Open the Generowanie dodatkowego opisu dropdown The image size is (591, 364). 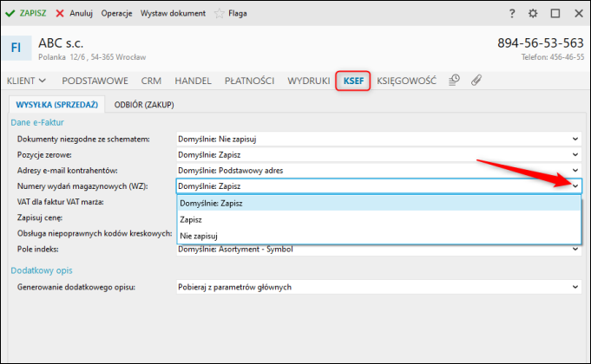575,287
